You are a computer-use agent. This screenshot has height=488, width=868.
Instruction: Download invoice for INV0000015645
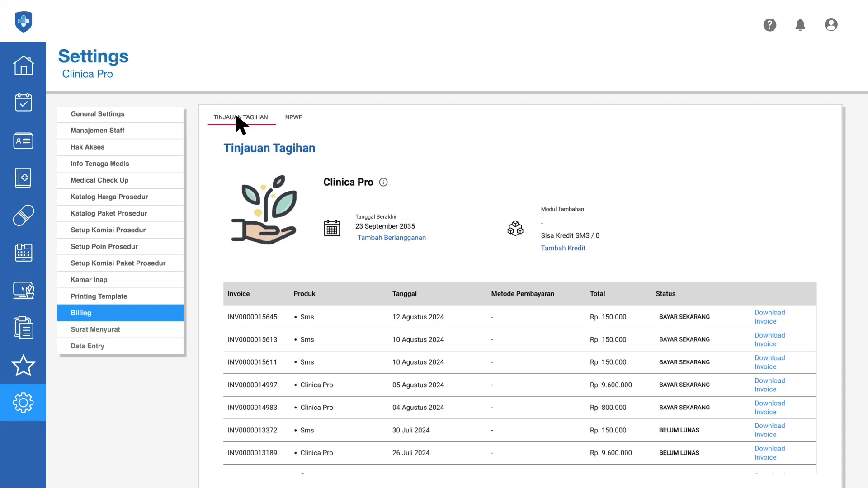pyautogui.click(x=769, y=317)
